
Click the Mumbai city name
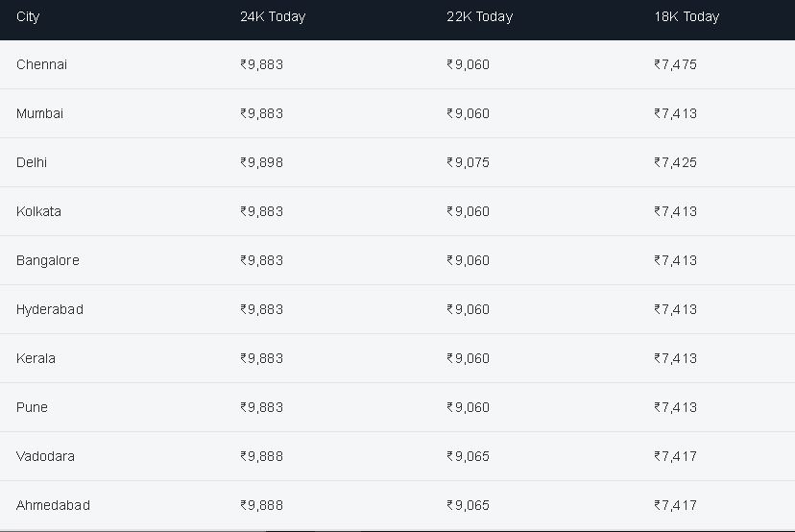tap(39, 113)
